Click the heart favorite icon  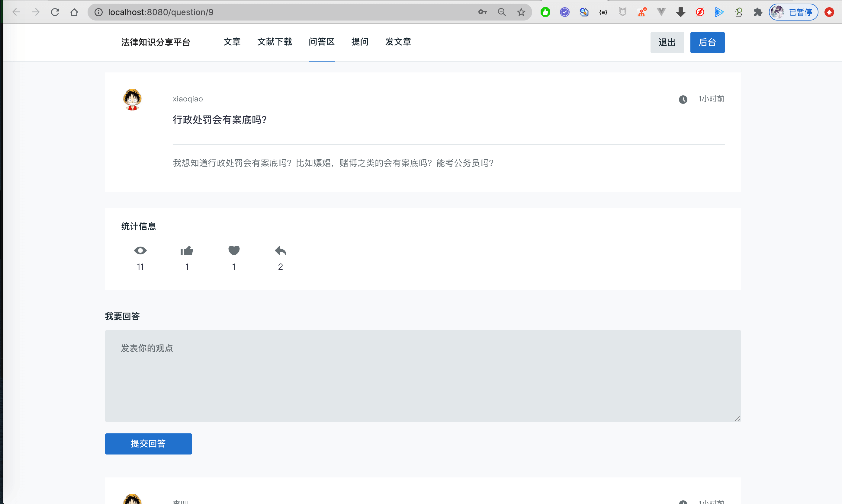point(234,250)
